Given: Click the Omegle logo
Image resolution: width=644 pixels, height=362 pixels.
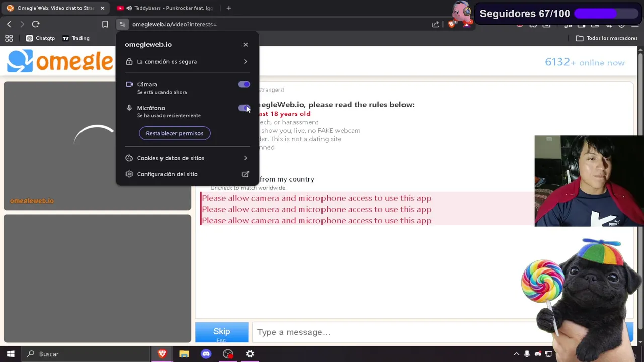Looking at the screenshot, I should point(60,61).
